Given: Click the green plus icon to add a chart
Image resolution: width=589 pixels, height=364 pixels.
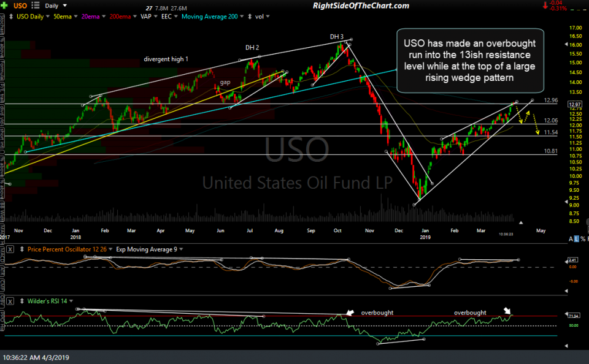Looking at the screenshot, I should 5,6.
